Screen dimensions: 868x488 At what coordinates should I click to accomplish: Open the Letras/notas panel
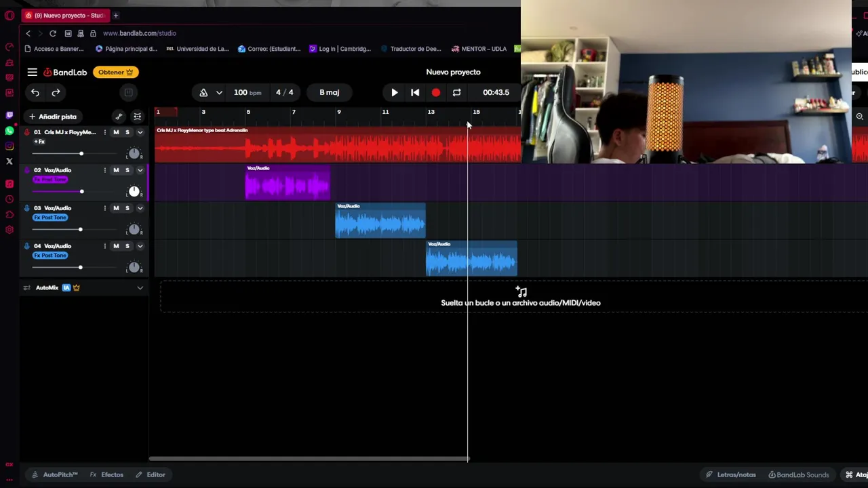(731, 474)
